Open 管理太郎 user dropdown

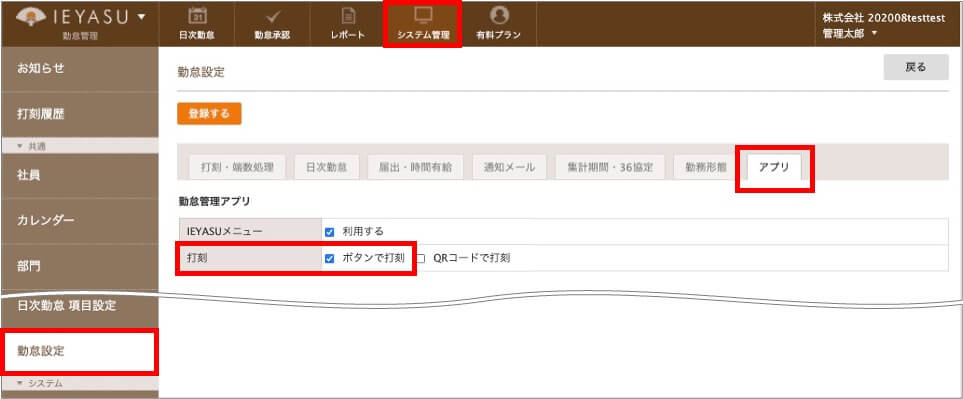pyautogui.click(x=850, y=34)
